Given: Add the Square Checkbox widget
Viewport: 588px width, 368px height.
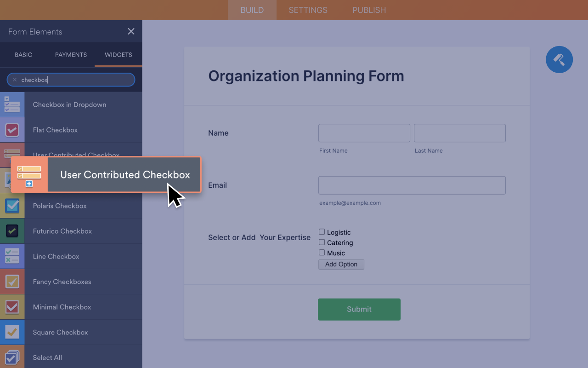Looking at the screenshot, I should click(x=12, y=332).
